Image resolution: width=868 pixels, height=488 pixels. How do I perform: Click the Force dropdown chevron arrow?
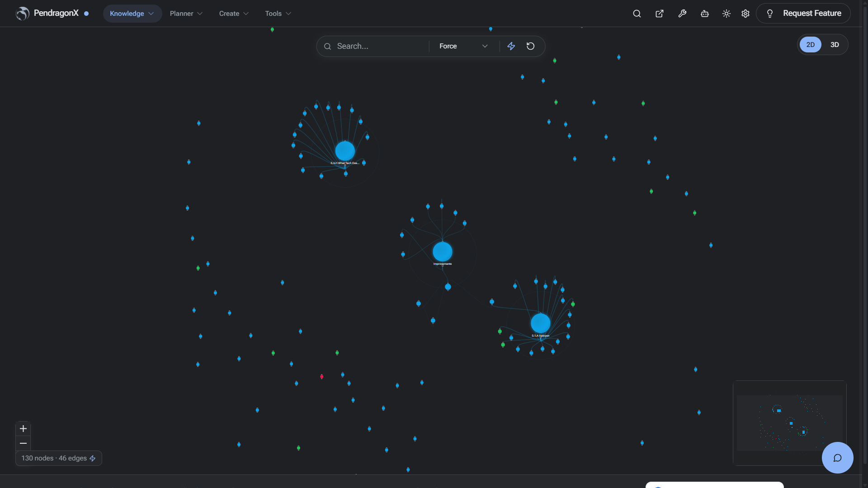(485, 46)
